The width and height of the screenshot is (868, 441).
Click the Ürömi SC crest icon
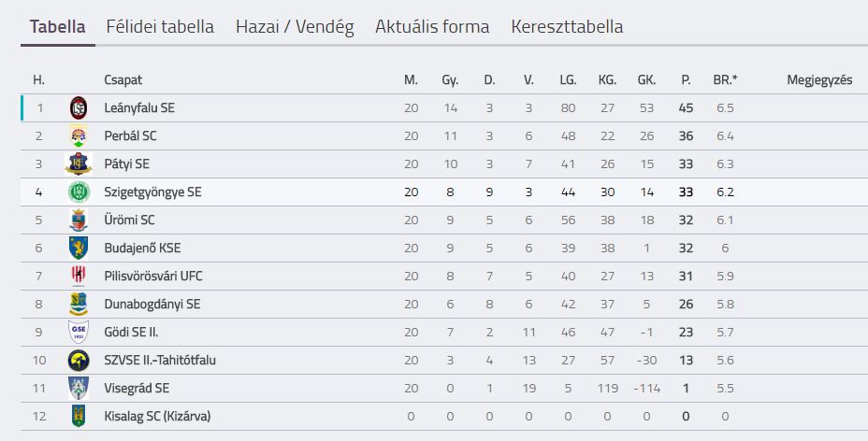pyautogui.click(x=79, y=220)
